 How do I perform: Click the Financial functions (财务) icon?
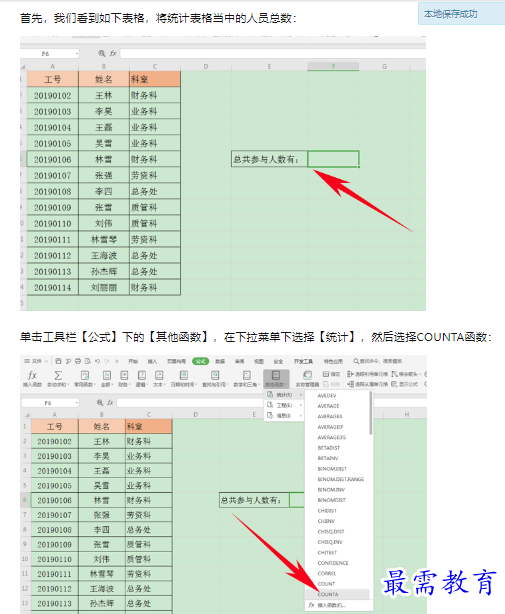124,378
